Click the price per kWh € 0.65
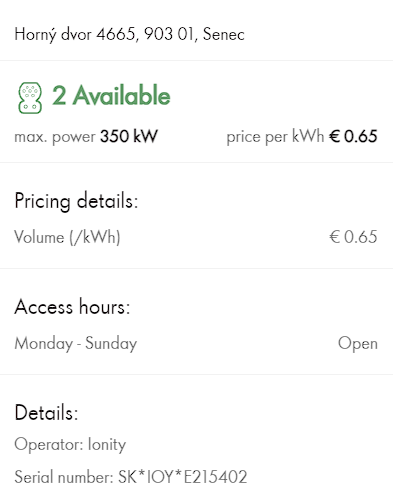Viewport: 394px width, 502px height. click(353, 136)
